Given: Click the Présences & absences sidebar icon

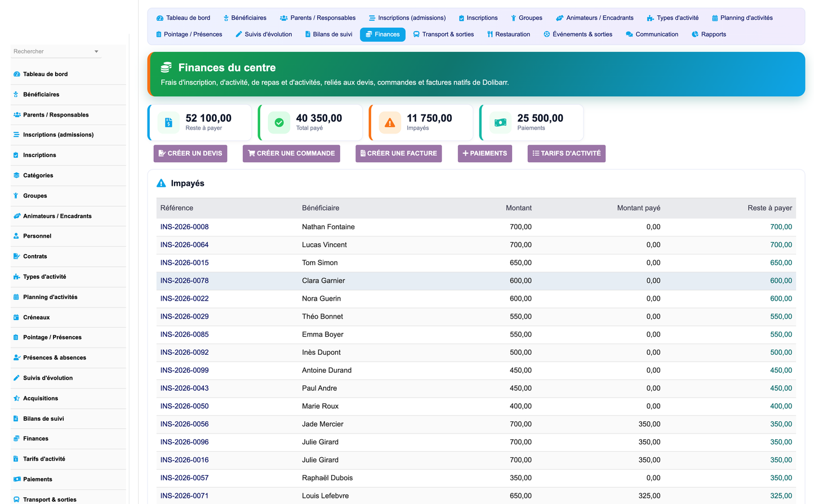Looking at the screenshot, I should pyautogui.click(x=16, y=358).
